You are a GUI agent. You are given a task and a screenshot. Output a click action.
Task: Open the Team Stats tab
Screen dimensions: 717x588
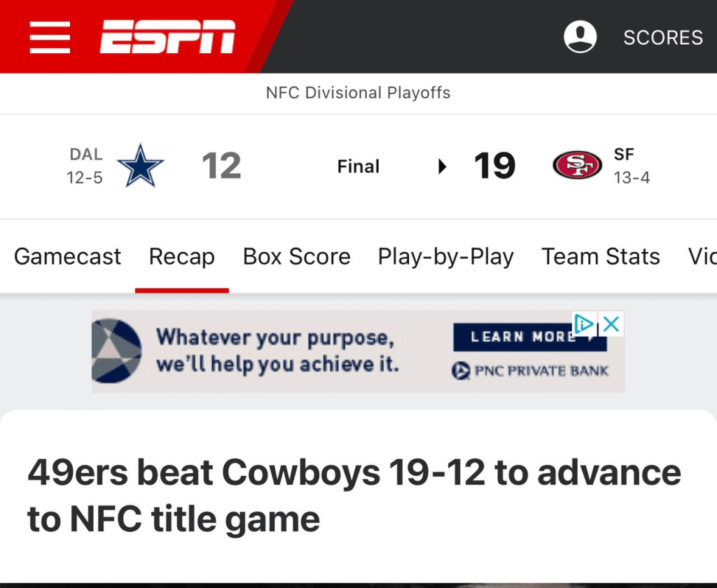[x=600, y=257]
